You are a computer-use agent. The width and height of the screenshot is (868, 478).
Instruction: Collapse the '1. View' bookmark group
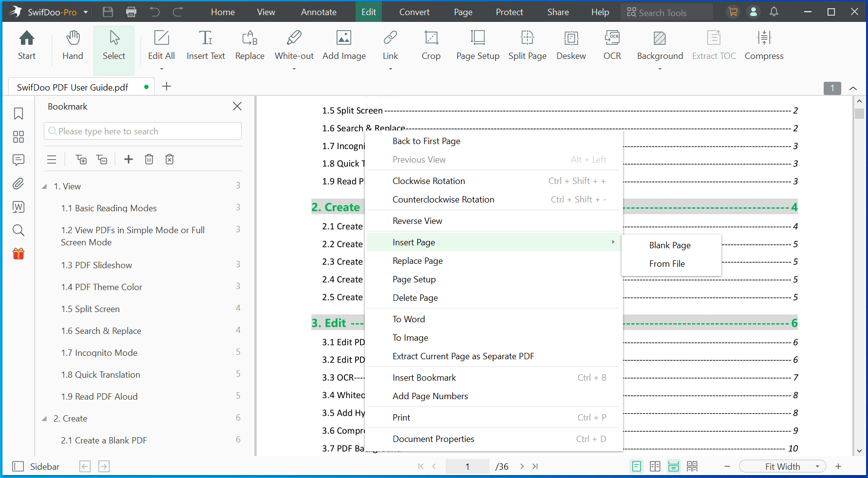[x=44, y=186]
